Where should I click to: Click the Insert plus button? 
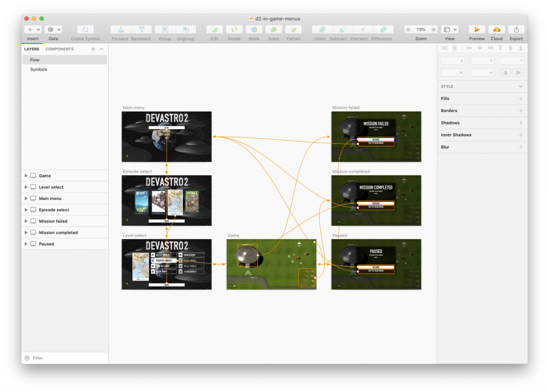pyautogui.click(x=30, y=30)
